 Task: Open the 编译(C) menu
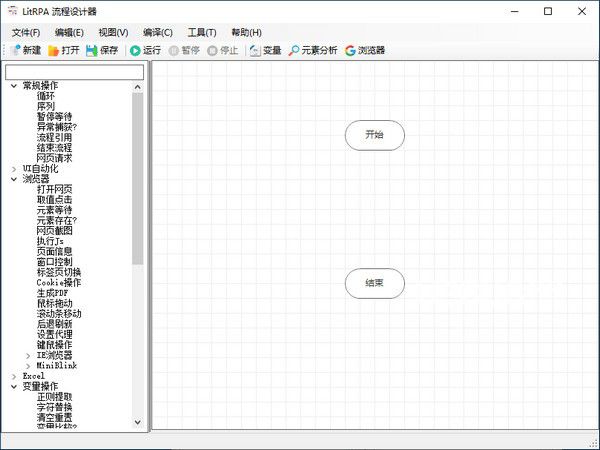(x=158, y=33)
